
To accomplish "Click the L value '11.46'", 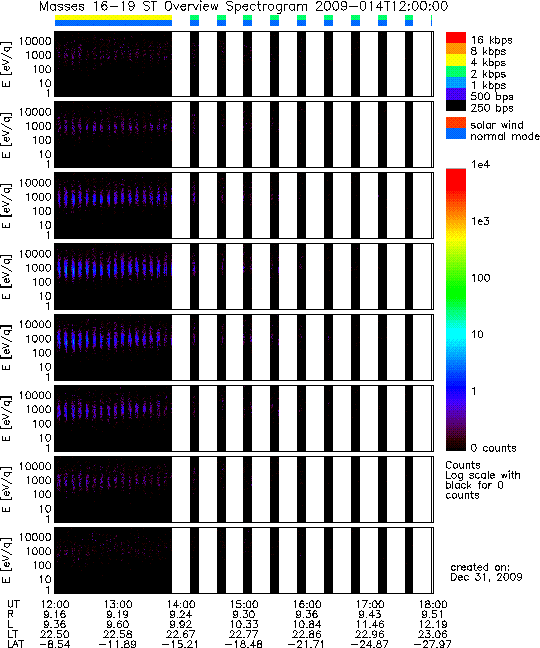I will coord(370,624).
